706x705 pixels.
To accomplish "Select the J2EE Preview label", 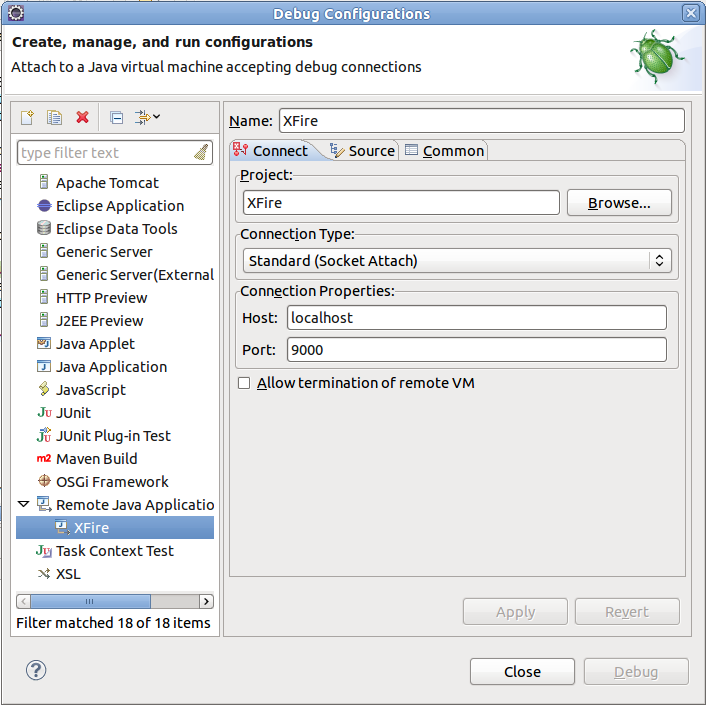I will pyautogui.click(x=100, y=321).
